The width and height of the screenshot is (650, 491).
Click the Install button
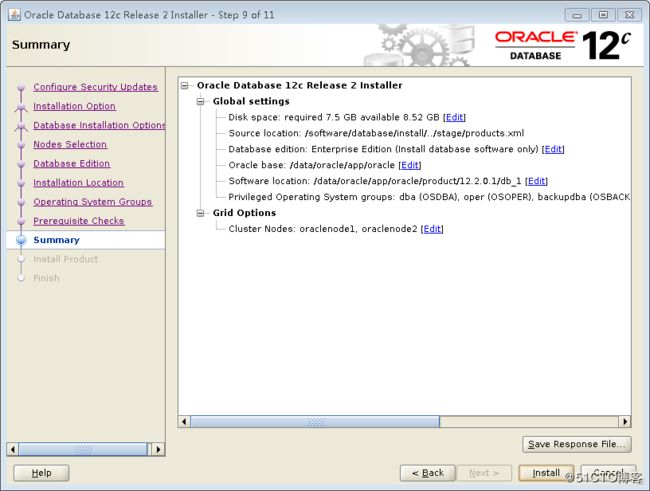coord(546,473)
